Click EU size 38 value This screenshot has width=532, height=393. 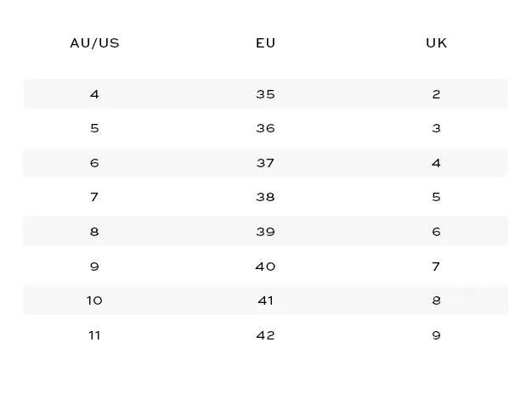265,197
